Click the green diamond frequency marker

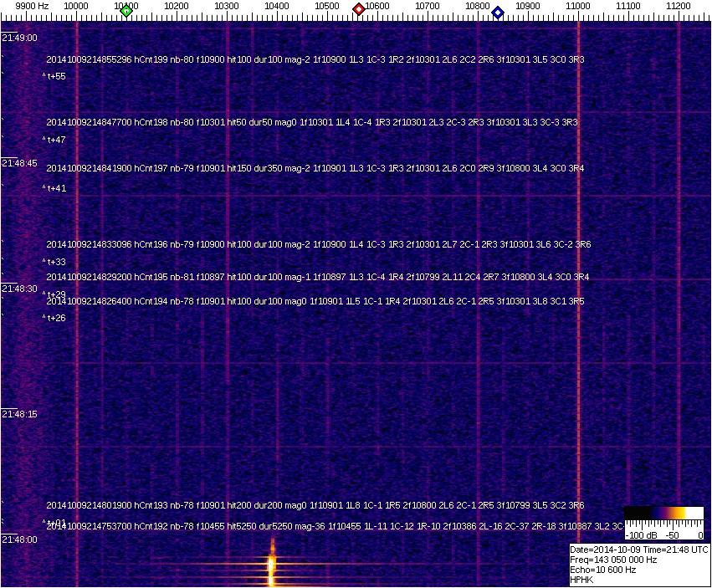(126, 10)
